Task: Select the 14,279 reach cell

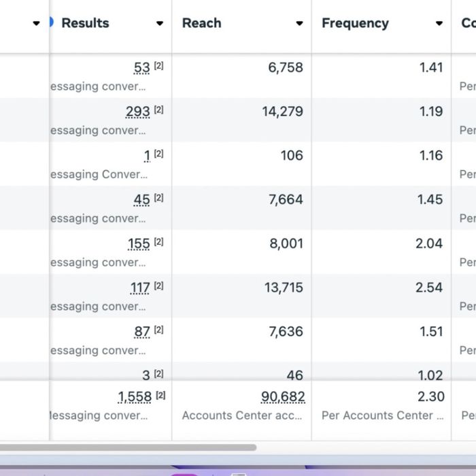Action: 282,112
